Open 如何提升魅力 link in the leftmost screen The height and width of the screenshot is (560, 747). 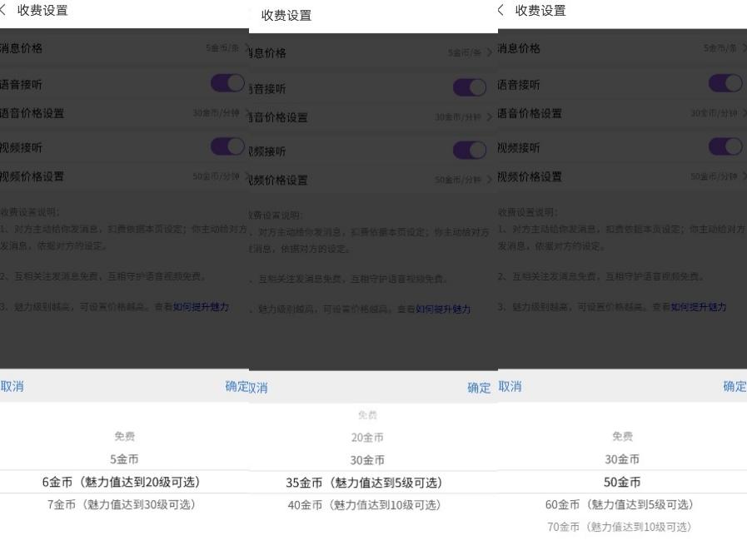point(200,307)
